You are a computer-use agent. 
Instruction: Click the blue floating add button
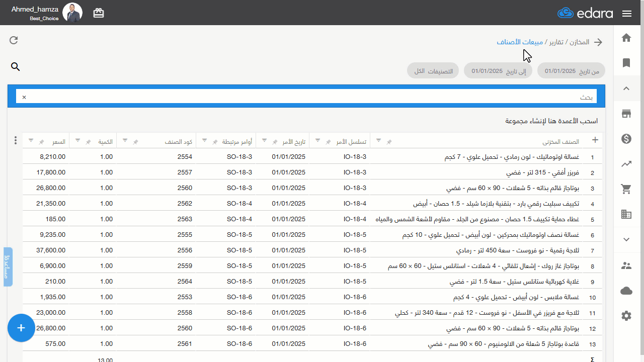pyautogui.click(x=21, y=328)
